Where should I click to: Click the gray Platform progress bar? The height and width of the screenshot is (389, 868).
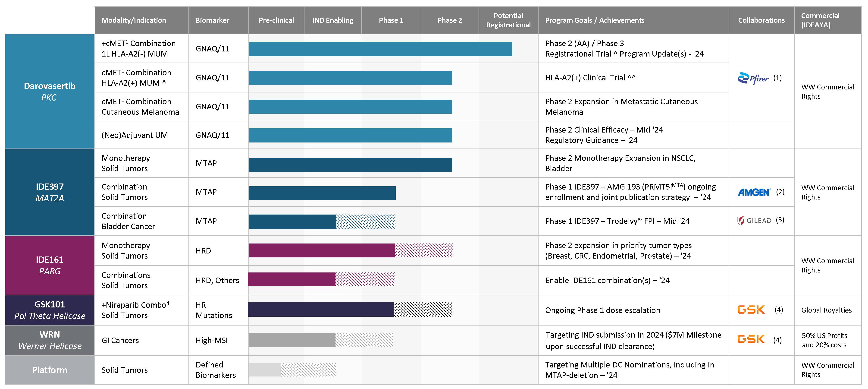tap(264, 370)
